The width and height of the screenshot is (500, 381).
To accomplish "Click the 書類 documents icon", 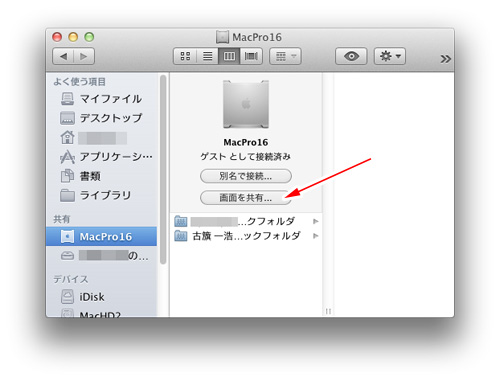I will tap(67, 176).
